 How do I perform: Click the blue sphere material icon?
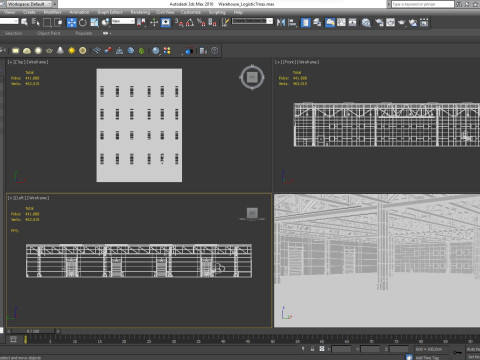click(x=156, y=51)
